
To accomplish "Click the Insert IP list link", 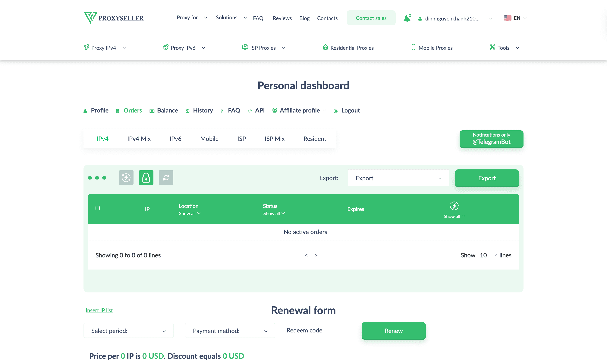I will pos(99,310).
